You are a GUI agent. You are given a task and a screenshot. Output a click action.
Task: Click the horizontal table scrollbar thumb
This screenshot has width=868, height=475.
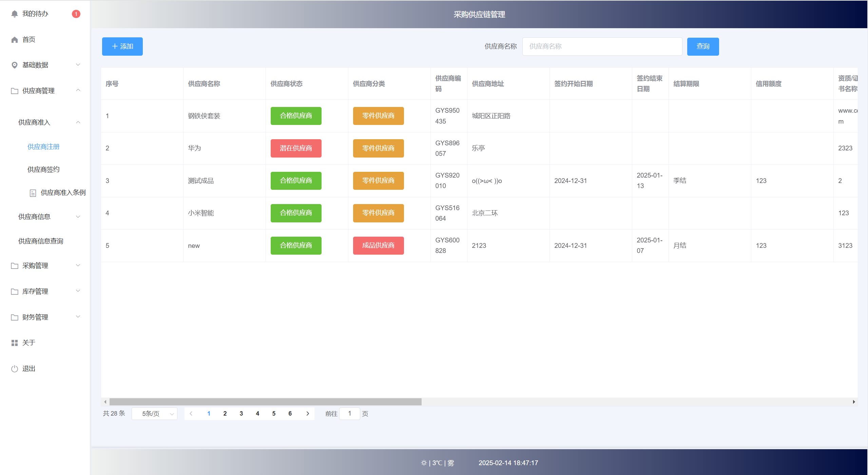pos(265,402)
